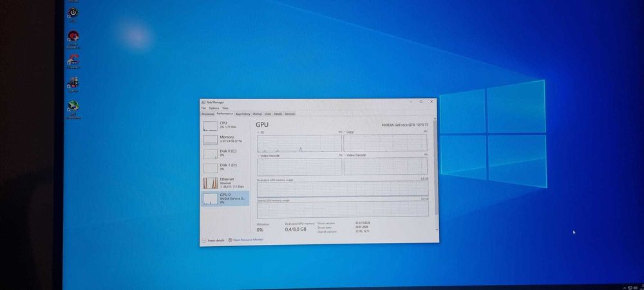Click the Shared GPU memory usage graph

tap(343, 209)
